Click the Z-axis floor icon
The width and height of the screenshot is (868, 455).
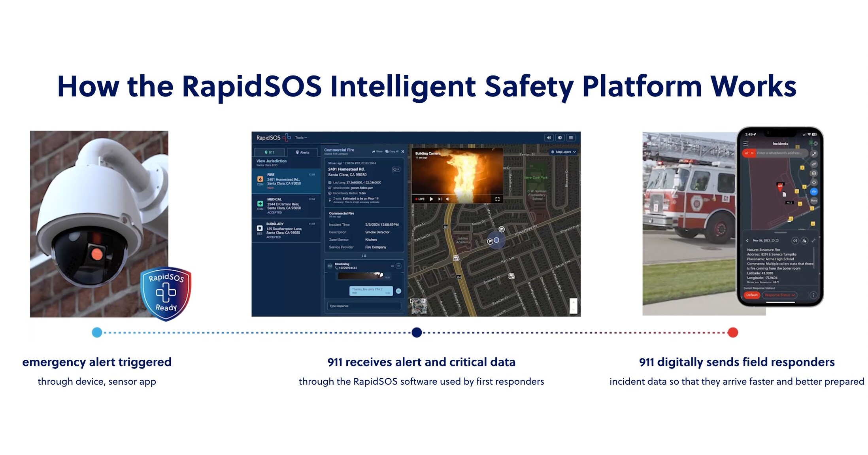coord(330,200)
